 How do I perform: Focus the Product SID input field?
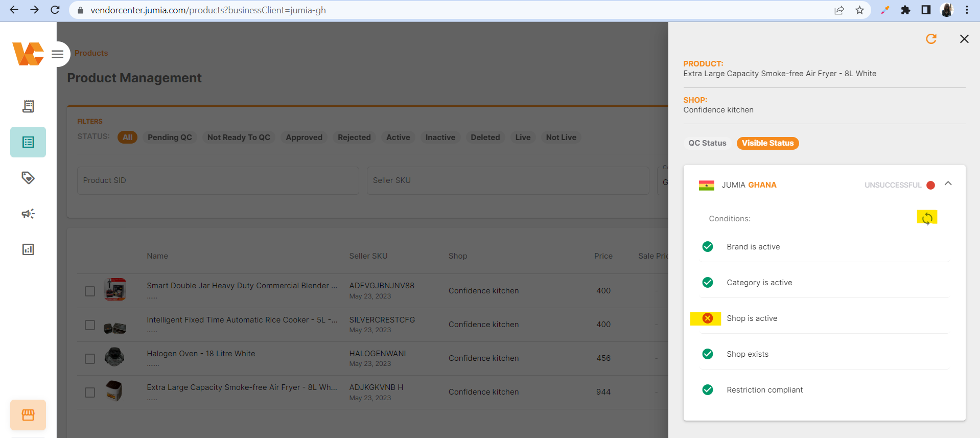click(x=218, y=180)
